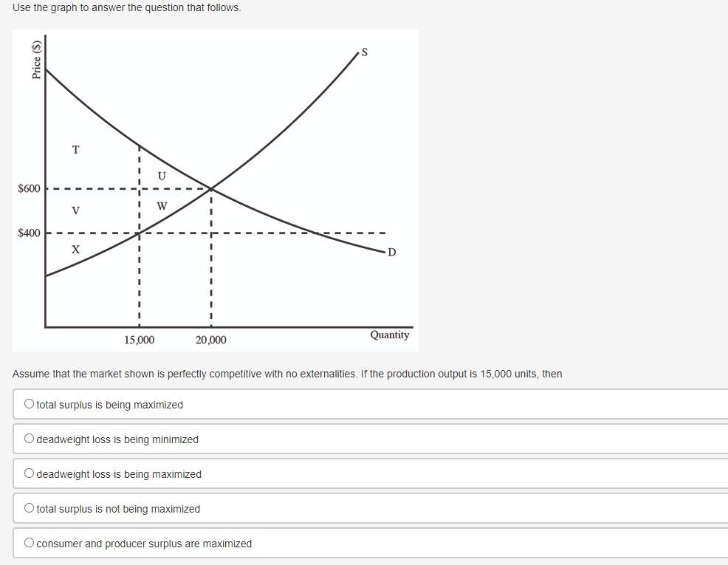Screen dimensions: 728x565
Task: Select radio option 'total surplus is not being maximized'
Action: click(28, 508)
